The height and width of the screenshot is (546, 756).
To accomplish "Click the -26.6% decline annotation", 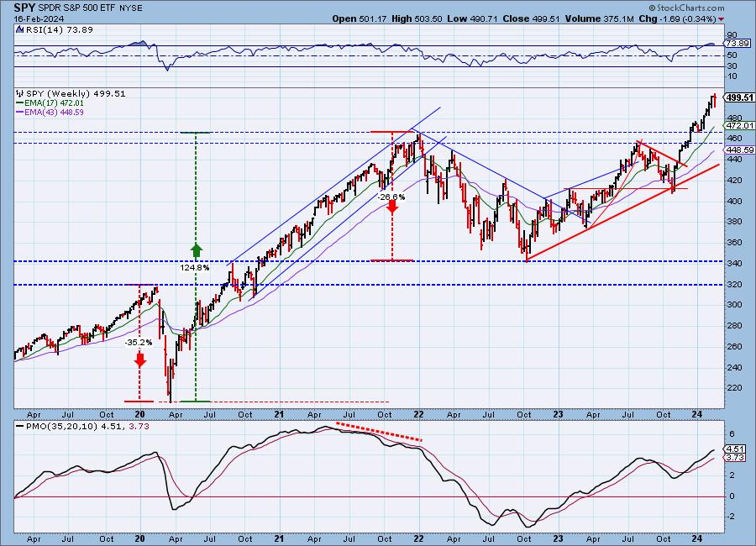I will click(x=391, y=197).
